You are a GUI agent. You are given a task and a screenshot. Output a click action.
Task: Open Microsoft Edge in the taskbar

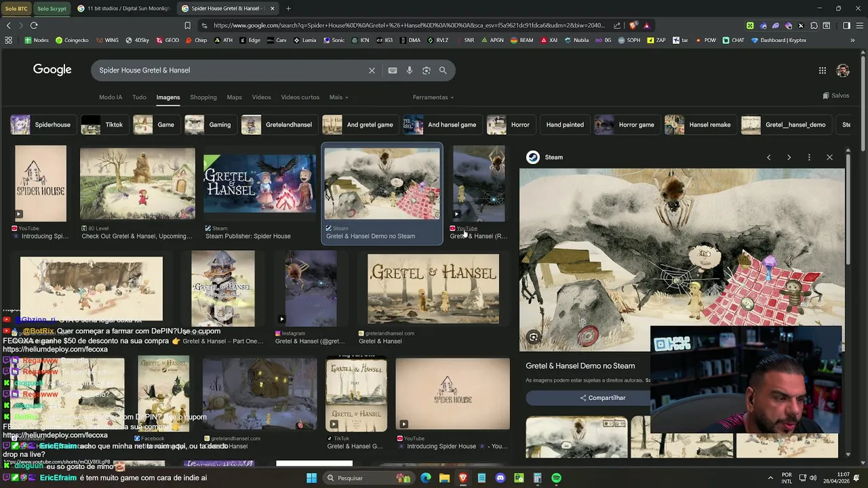click(x=426, y=478)
